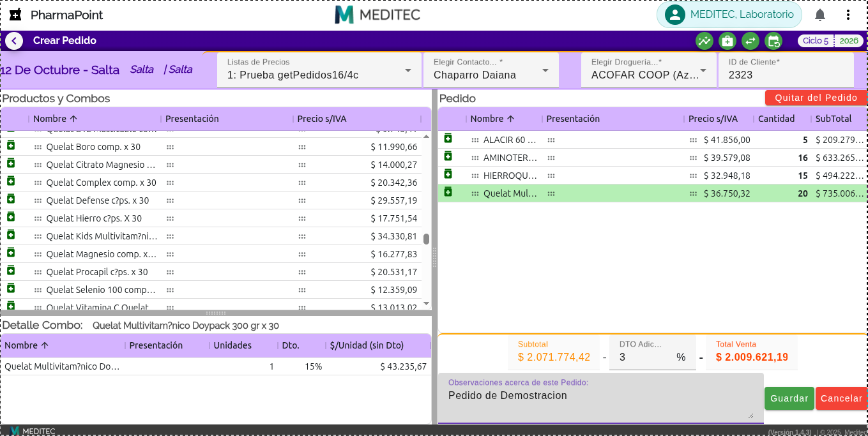Image resolution: width=868 pixels, height=436 pixels.
Task: Click Cantidad header in Pedido table
Action: (x=777, y=119)
